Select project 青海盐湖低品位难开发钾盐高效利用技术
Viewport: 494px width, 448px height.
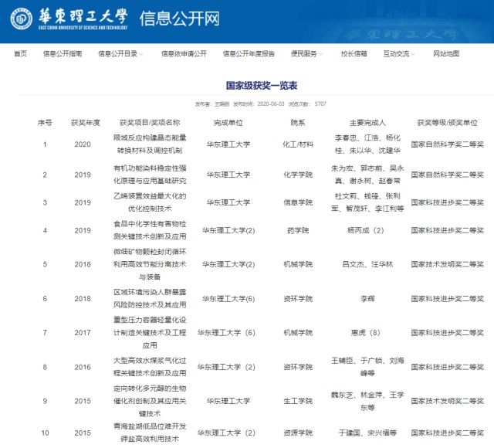click(x=150, y=433)
